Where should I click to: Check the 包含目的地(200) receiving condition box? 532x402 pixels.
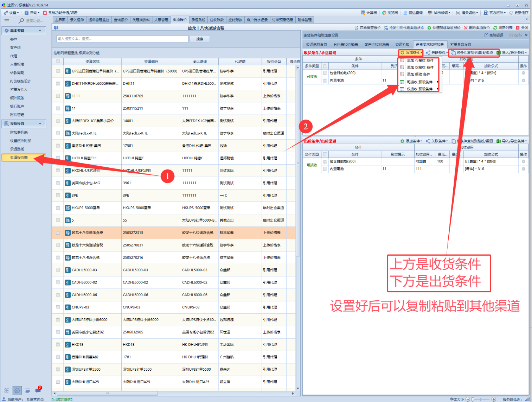pyautogui.click(x=325, y=73)
